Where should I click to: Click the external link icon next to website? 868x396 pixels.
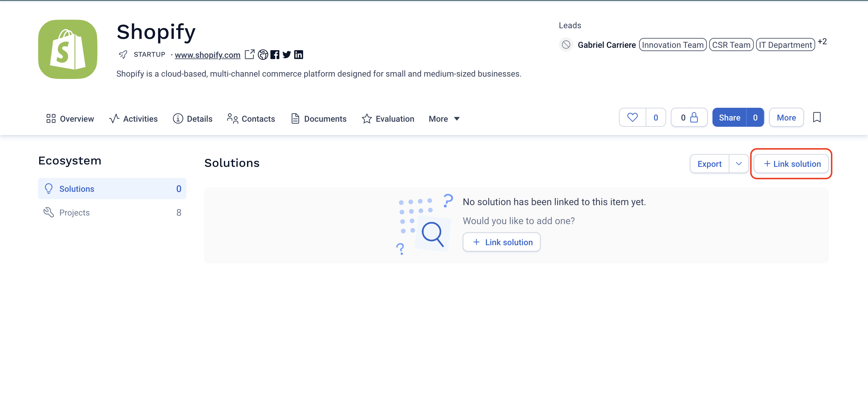click(x=249, y=54)
